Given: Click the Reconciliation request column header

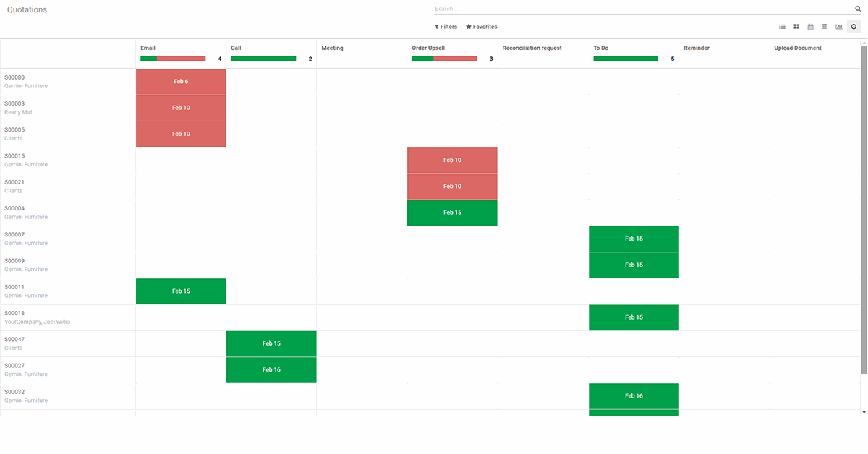Looking at the screenshot, I should [532, 48].
